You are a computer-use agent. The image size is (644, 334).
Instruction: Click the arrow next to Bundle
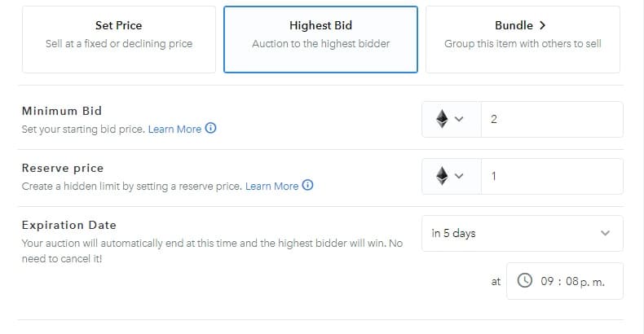(543, 25)
